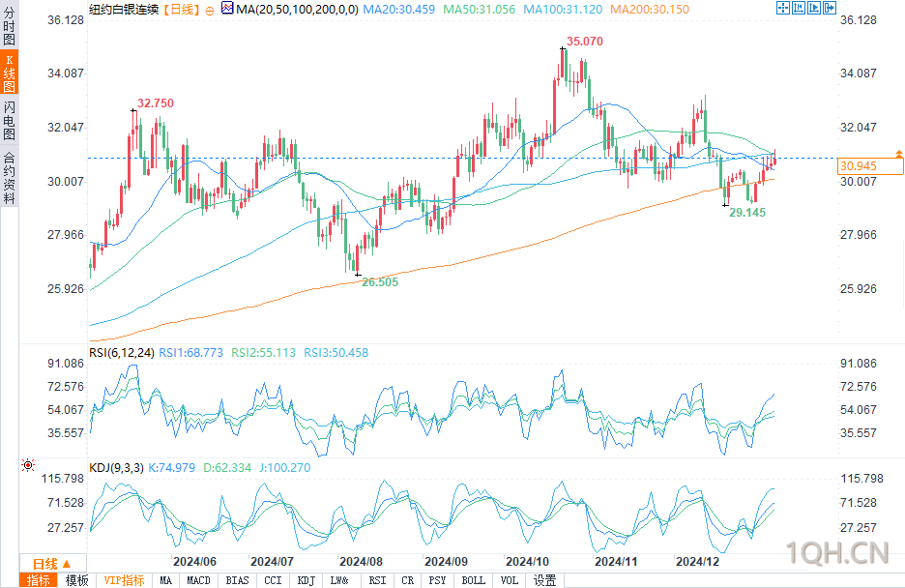The width and height of the screenshot is (905, 588).
Task: Click the red sun icon beside the KDJ panel
Action: click(28, 464)
